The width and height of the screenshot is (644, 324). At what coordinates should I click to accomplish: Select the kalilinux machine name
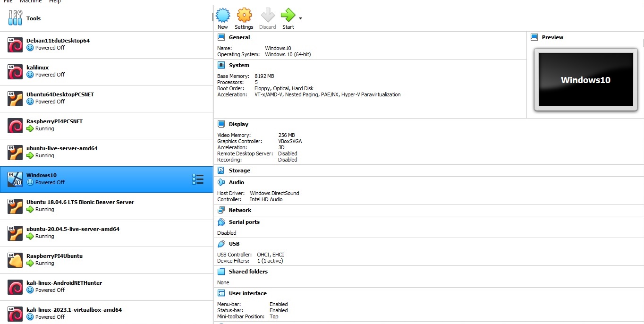click(x=38, y=68)
